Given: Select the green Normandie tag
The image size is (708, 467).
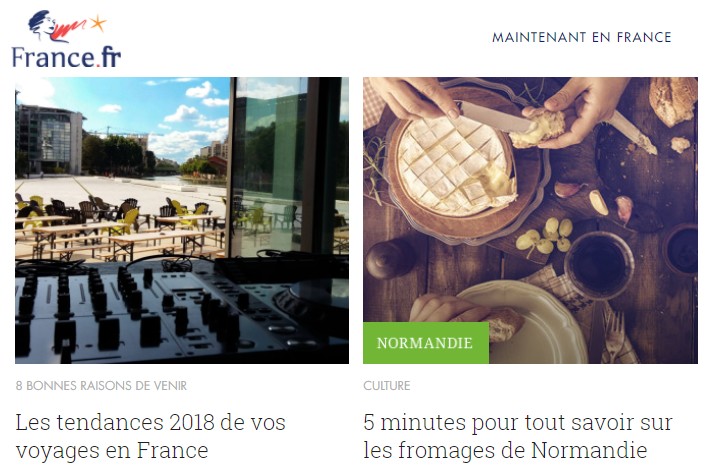Looking at the screenshot, I should [426, 343].
